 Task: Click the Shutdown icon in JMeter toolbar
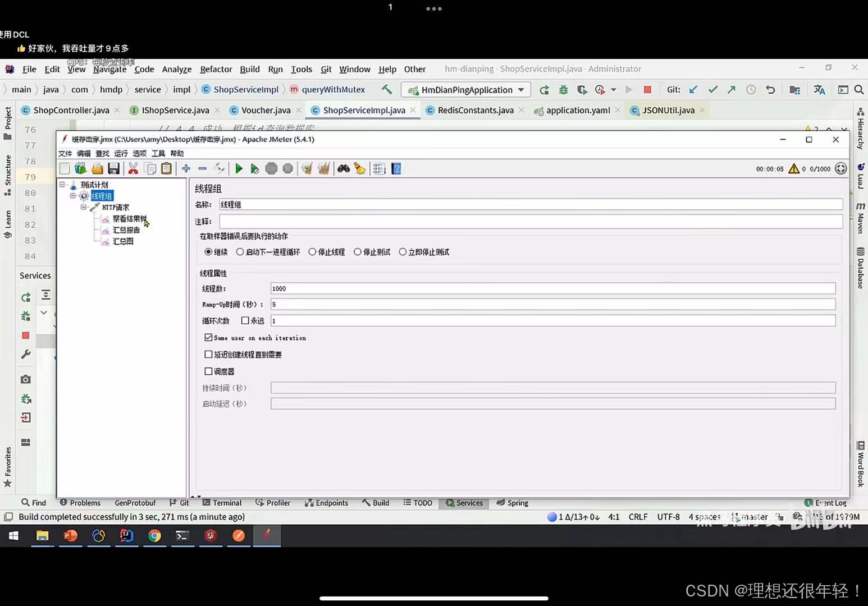tap(287, 168)
